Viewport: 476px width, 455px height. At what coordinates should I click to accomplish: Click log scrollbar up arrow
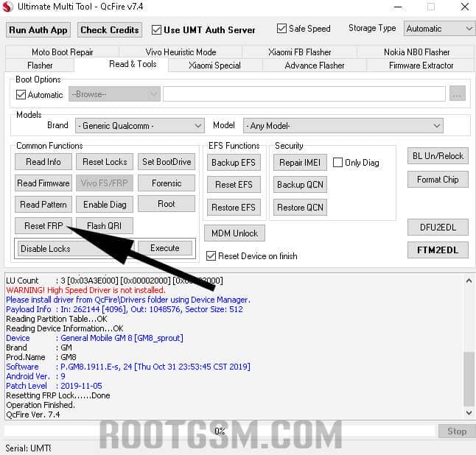coord(469,281)
